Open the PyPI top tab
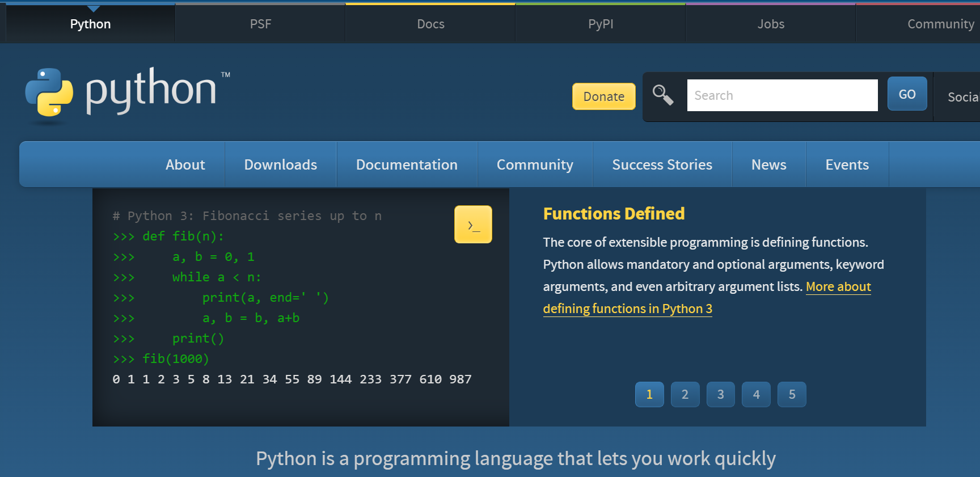The width and height of the screenshot is (980, 477). pos(601,24)
